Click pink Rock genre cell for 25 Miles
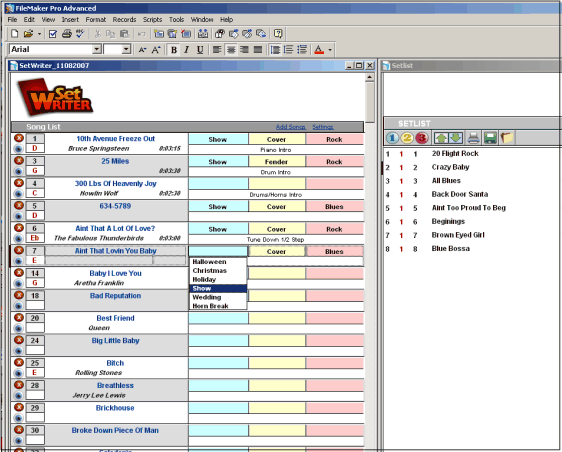The width and height of the screenshot is (562, 452). tap(334, 162)
